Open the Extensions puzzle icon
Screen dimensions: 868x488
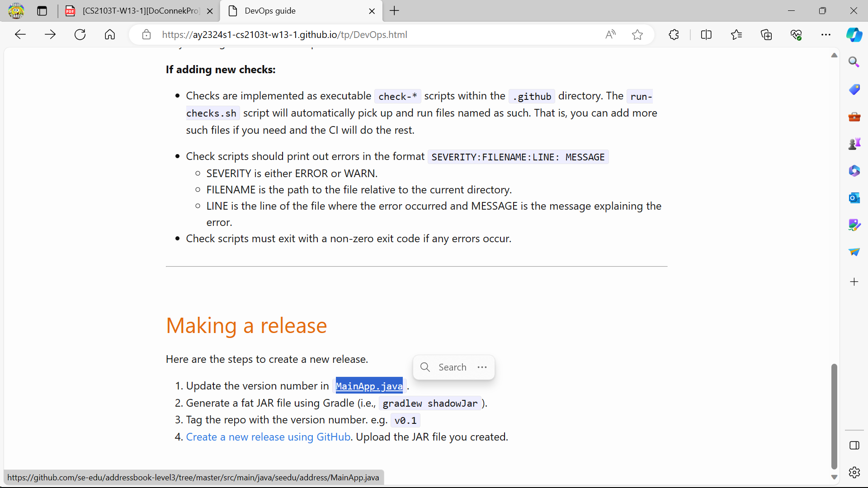[674, 35]
